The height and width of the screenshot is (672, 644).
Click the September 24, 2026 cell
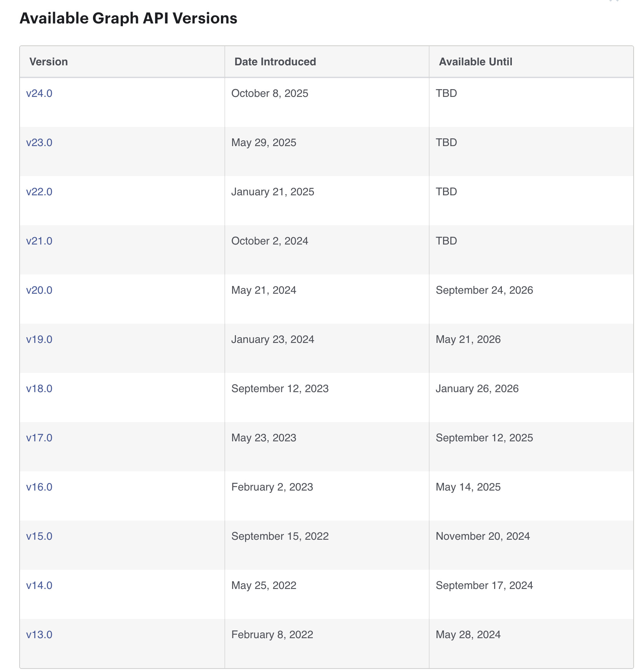484,290
